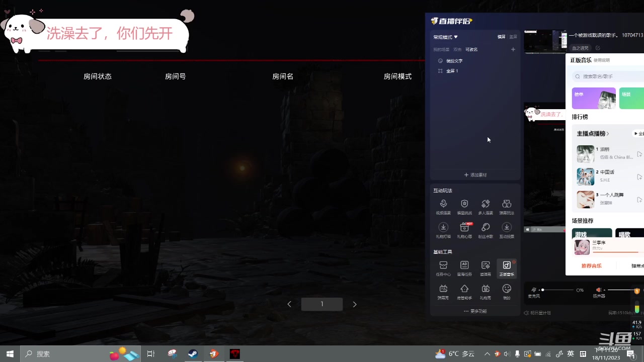
Task: Switch to 竖屏 portrait orientation
Action: click(x=513, y=37)
